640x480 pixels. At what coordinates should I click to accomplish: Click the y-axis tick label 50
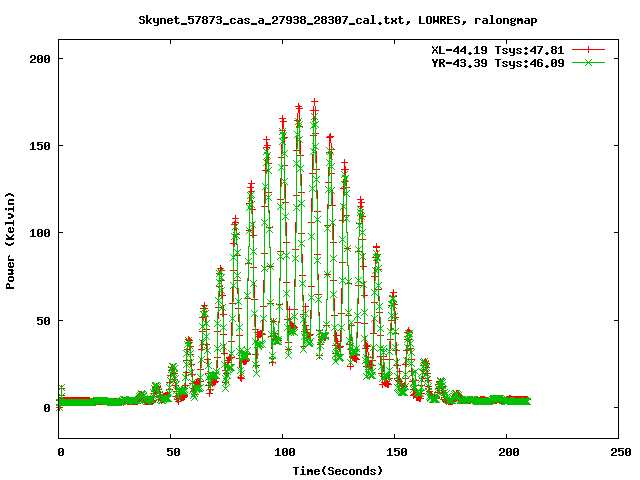43,321
